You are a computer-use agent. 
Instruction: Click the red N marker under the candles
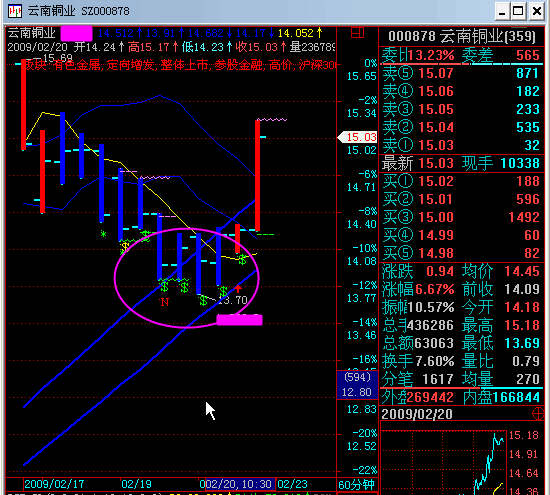[165, 302]
